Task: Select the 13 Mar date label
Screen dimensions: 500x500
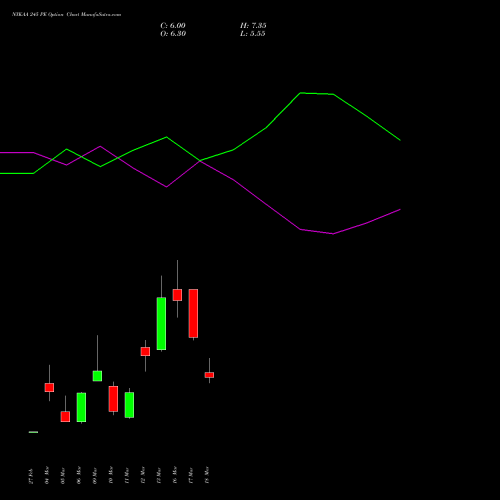Action: pos(159,475)
